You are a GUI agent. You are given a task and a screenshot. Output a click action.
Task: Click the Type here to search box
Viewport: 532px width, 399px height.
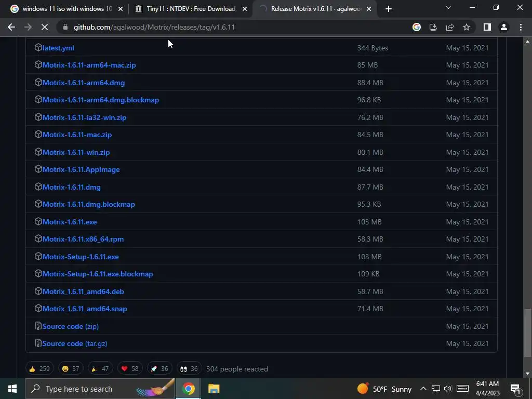tap(100, 389)
